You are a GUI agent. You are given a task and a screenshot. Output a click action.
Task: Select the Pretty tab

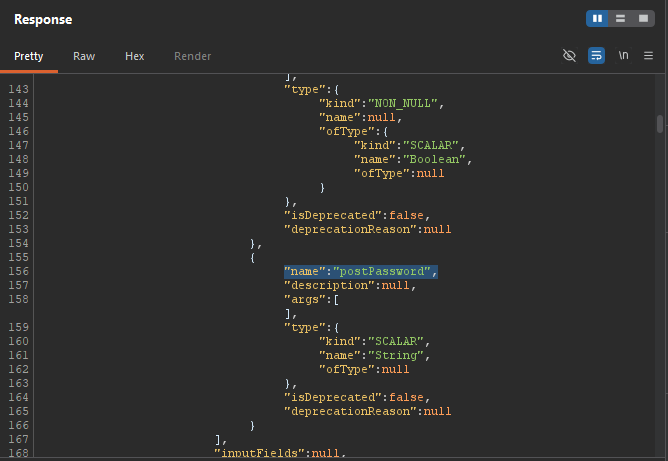(x=29, y=56)
